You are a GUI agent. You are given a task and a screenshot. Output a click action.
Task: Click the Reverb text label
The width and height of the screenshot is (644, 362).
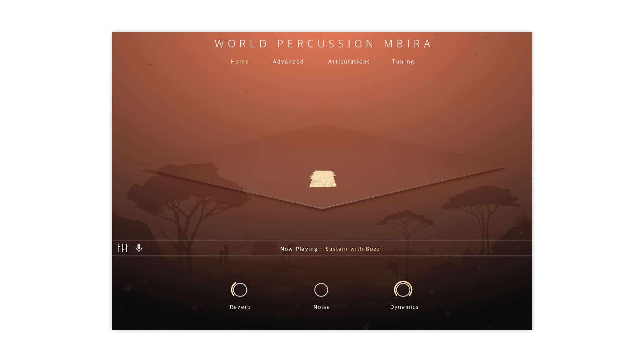[240, 307]
